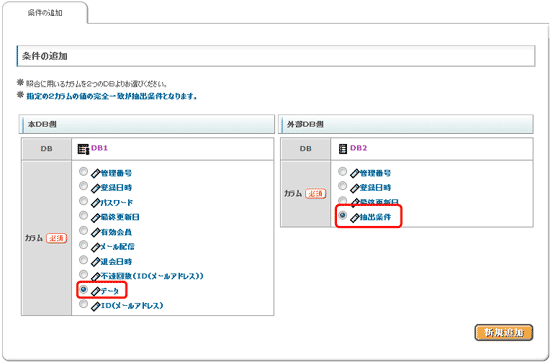Viewport: 550px width, 362px height.
Task: Click the pencil icon beside DB2 管理番号
Action: pyautogui.click(x=355, y=173)
